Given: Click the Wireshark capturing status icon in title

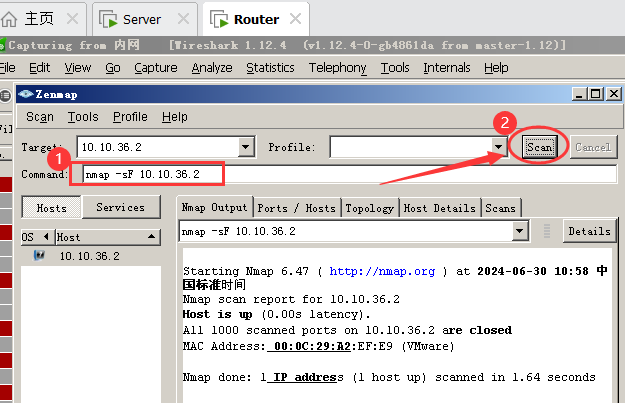Looking at the screenshot, I should pos(2,45).
